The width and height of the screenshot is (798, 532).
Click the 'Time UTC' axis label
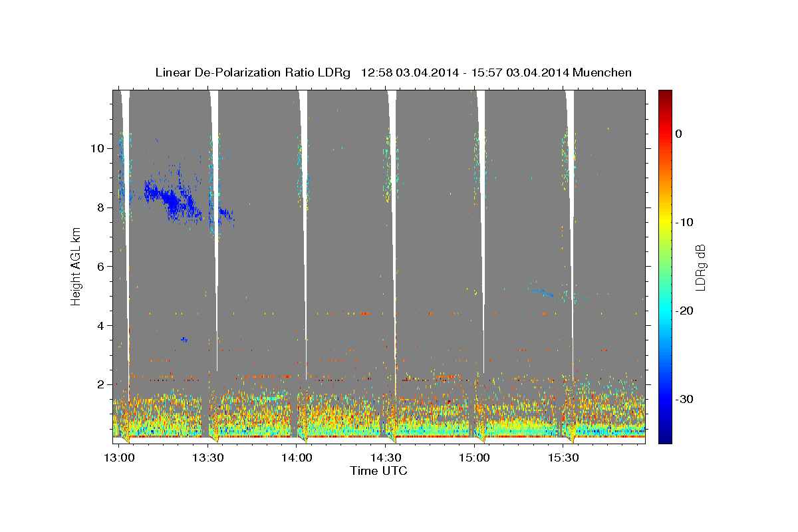[x=378, y=471]
